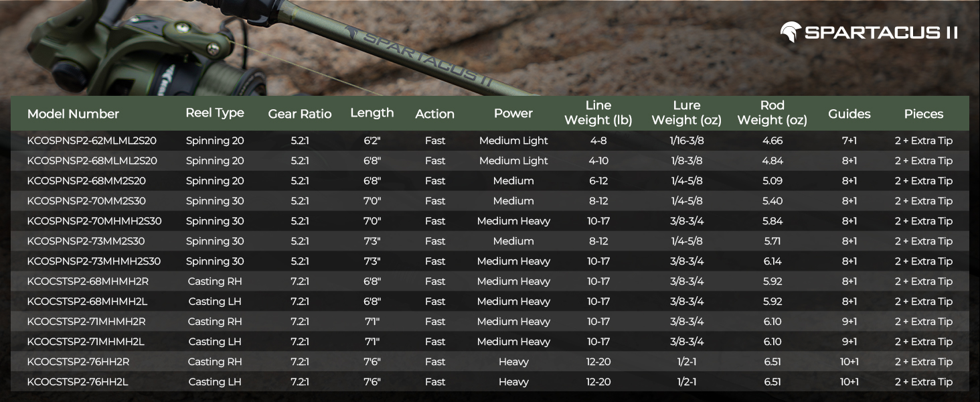Click 12-20 line weight in the 76HH2L row
Screen dimensions: 980x402
[x=598, y=382]
